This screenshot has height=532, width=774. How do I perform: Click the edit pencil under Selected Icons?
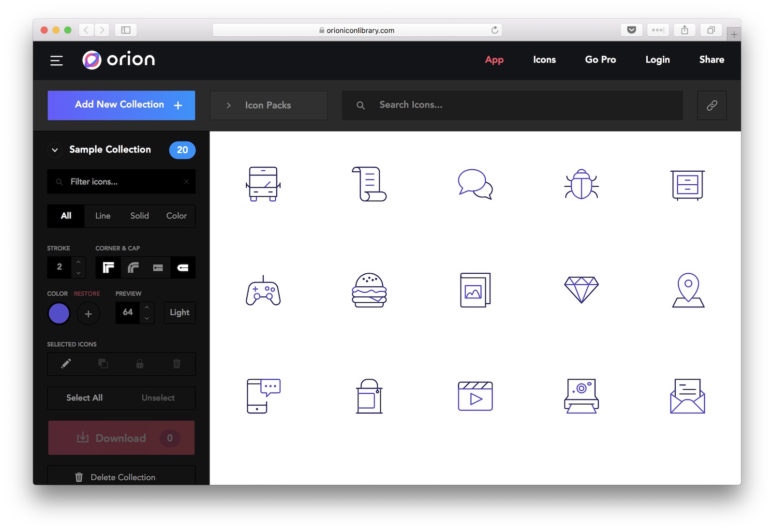[x=66, y=364]
